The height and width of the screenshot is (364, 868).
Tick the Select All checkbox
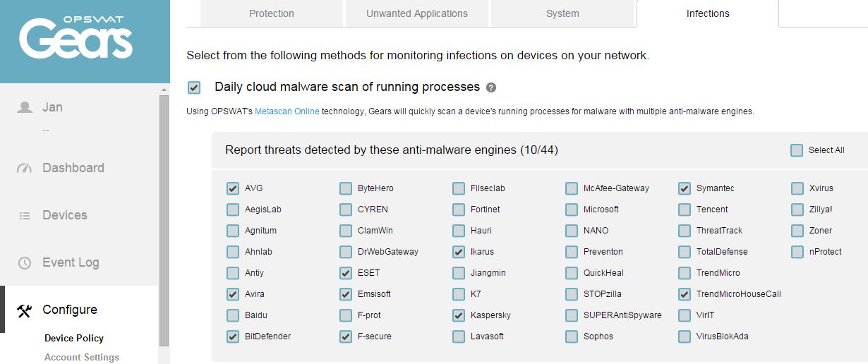pyautogui.click(x=797, y=150)
